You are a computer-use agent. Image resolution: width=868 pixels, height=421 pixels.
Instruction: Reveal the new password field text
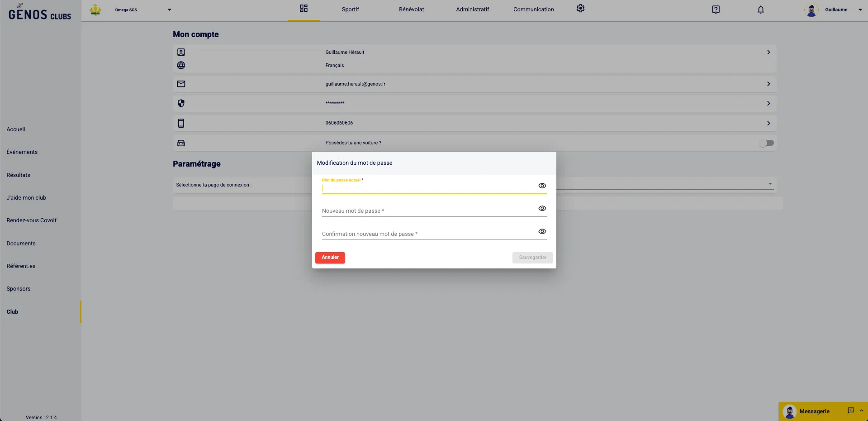click(x=542, y=208)
